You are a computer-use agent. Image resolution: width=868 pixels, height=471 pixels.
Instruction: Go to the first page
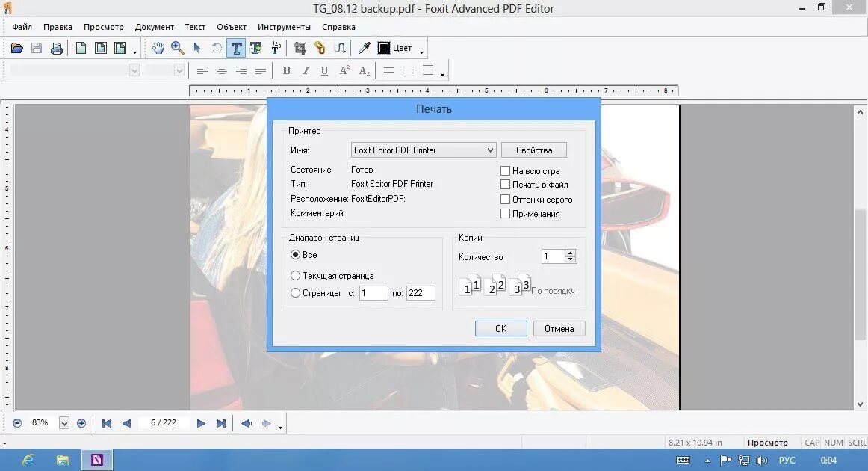pyautogui.click(x=107, y=423)
